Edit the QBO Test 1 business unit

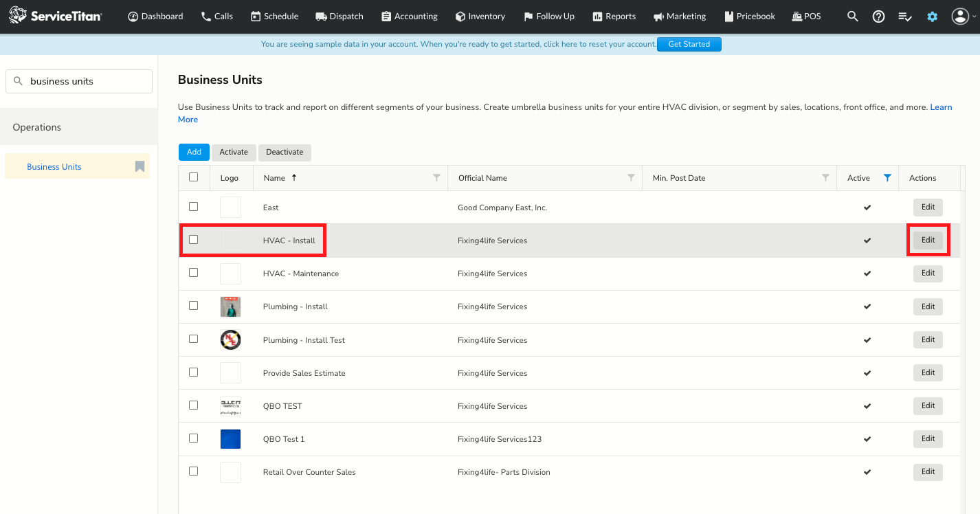pyautogui.click(x=928, y=438)
